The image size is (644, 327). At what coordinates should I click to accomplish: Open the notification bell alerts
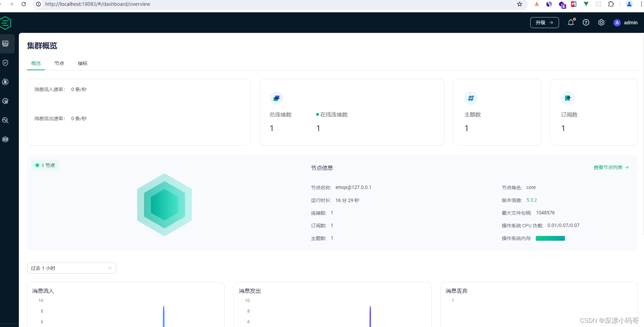tap(571, 22)
